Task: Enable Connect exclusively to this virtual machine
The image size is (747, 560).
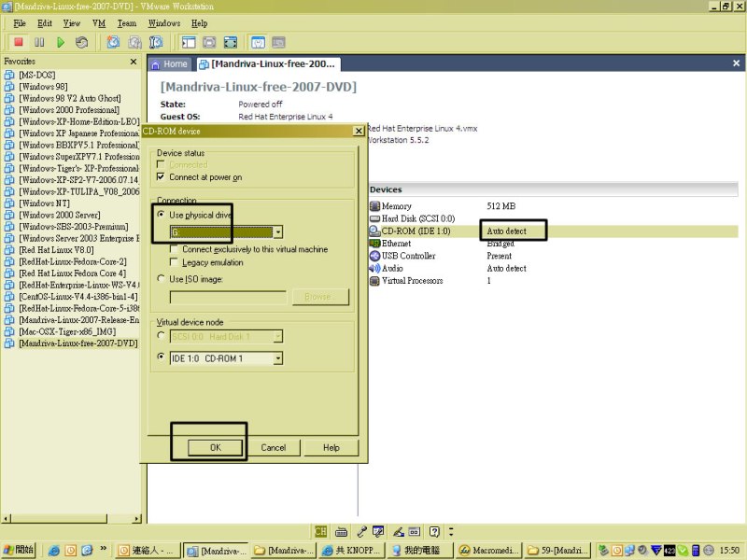Action: [x=174, y=249]
